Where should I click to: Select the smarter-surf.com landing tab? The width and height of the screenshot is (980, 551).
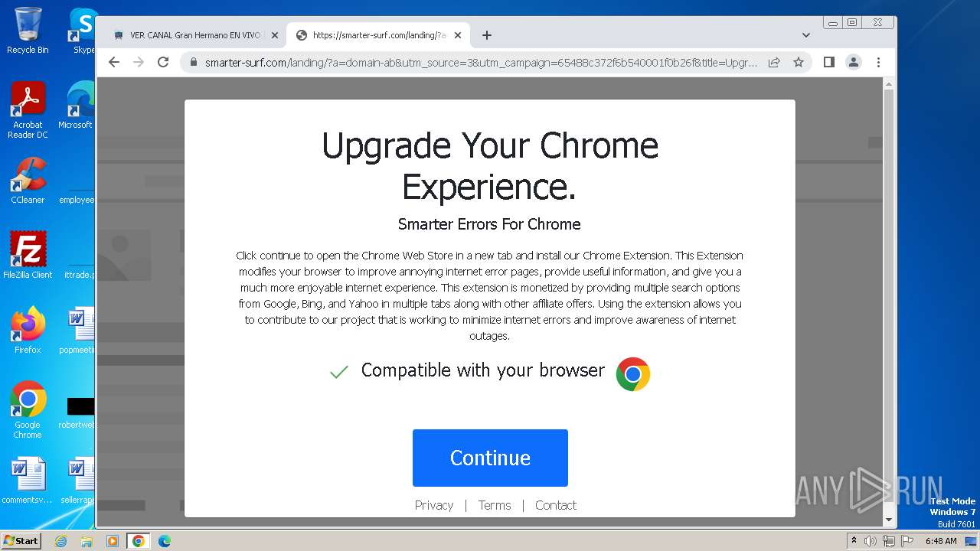(x=379, y=35)
